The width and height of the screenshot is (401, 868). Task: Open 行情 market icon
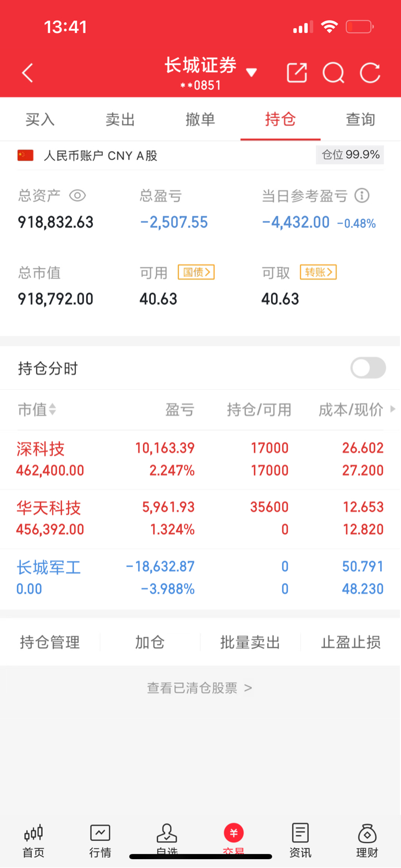(100, 841)
